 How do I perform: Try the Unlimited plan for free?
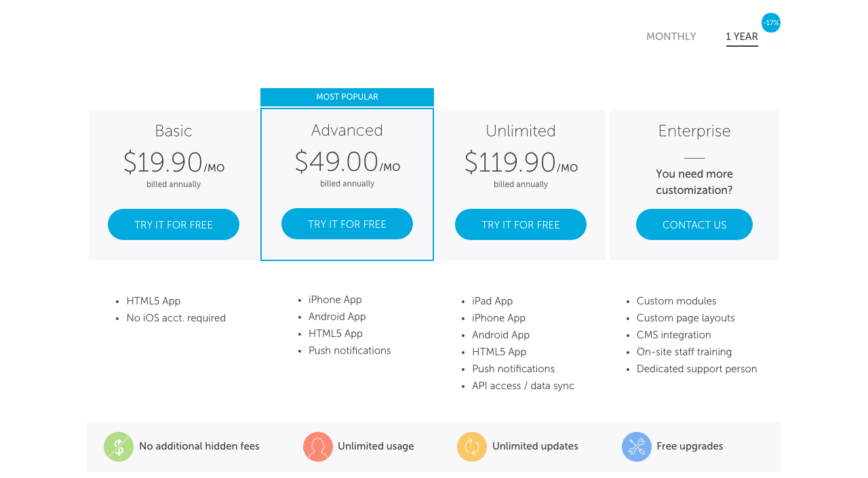pyautogui.click(x=521, y=224)
